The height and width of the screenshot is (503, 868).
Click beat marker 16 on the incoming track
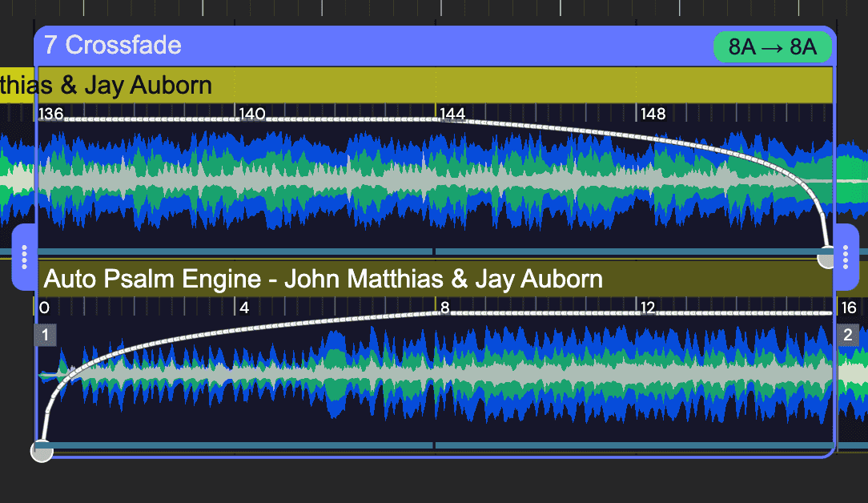click(x=849, y=308)
